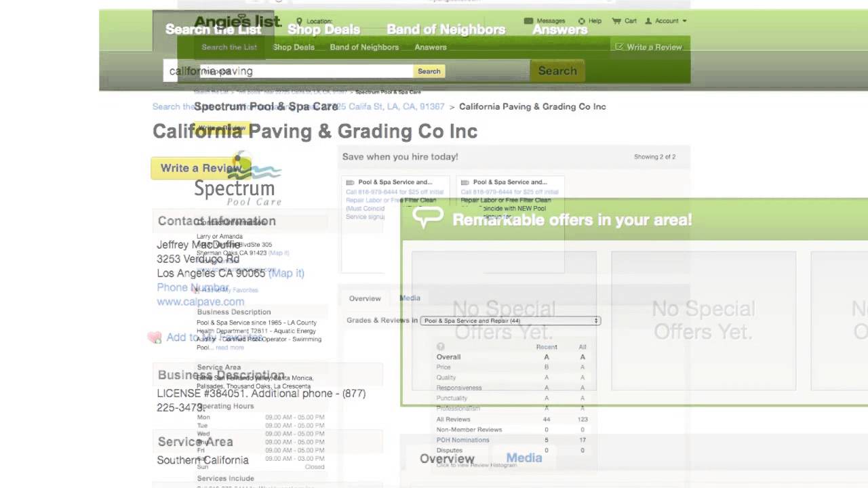Select the large Overview tab at bottom
The height and width of the screenshot is (488, 868).
point(447,459)
